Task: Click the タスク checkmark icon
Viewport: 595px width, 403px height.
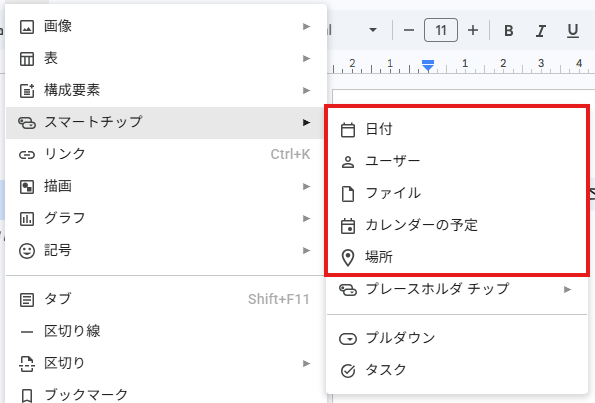Action: [348, 371]
